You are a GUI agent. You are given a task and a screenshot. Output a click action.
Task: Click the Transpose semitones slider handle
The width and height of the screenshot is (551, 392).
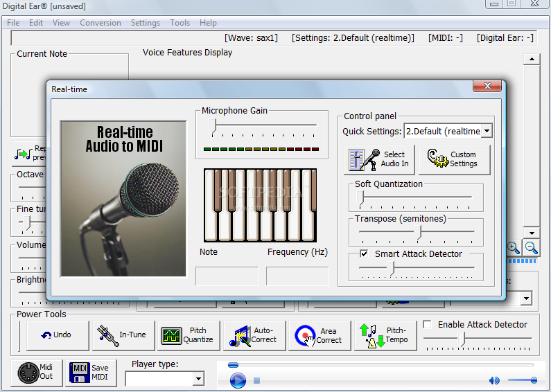[417, 233]
